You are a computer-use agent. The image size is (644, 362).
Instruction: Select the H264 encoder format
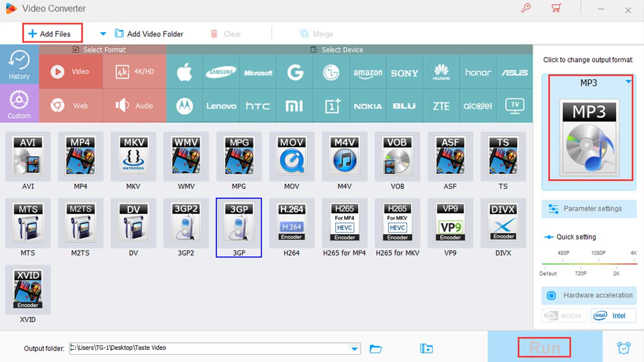[x=292, y=223]
